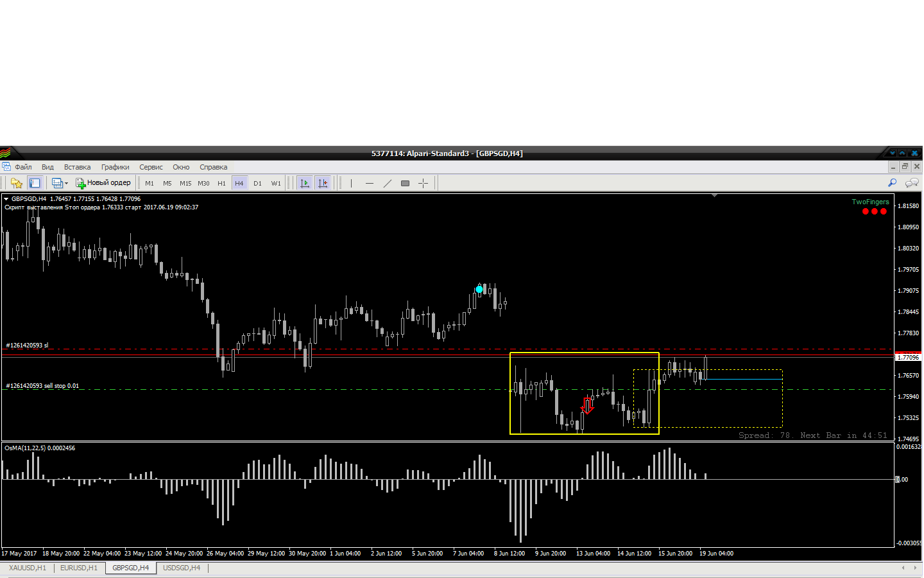This screenshot has width=924, height=578.
Task: Open the Вид menu
Action: point(48,167)
